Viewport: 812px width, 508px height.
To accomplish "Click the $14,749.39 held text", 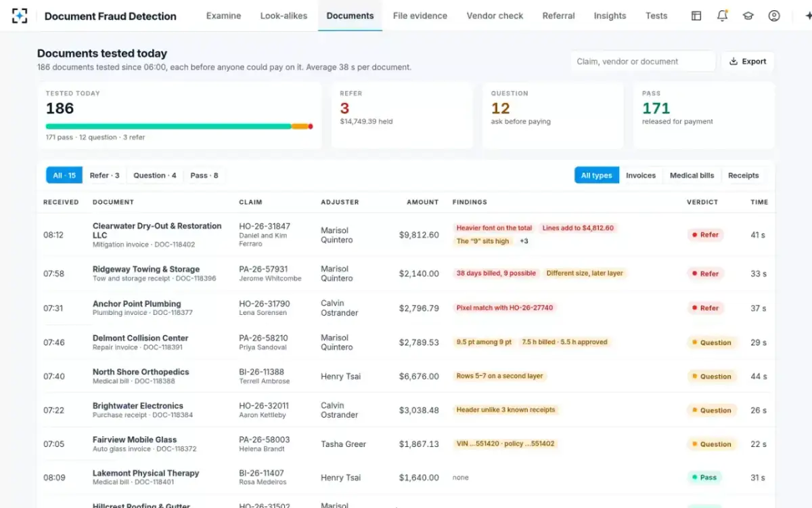I will pos(366,121).
